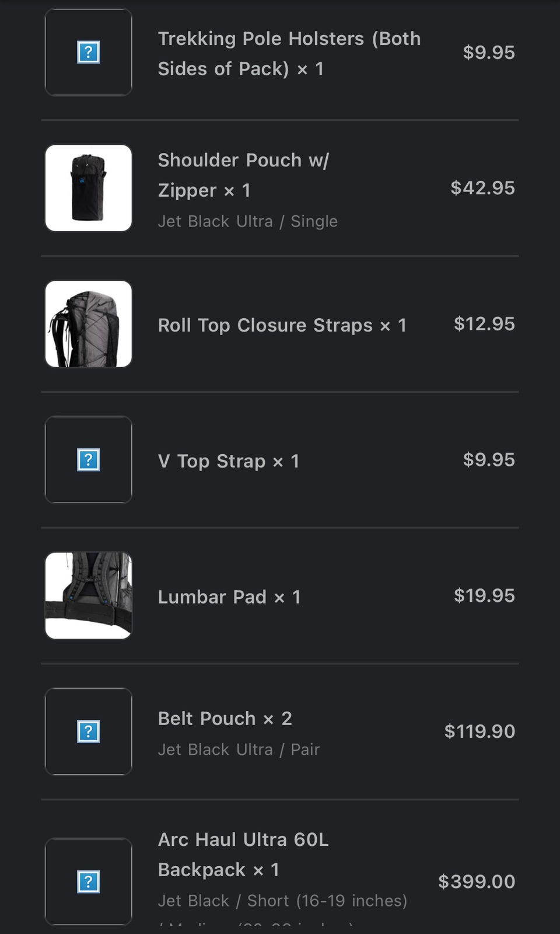Click the Trekking Pole Holsters placeholder image icon
Image resolution: width=560 pixels, height=934 pixels.
(x=89, y=53)
